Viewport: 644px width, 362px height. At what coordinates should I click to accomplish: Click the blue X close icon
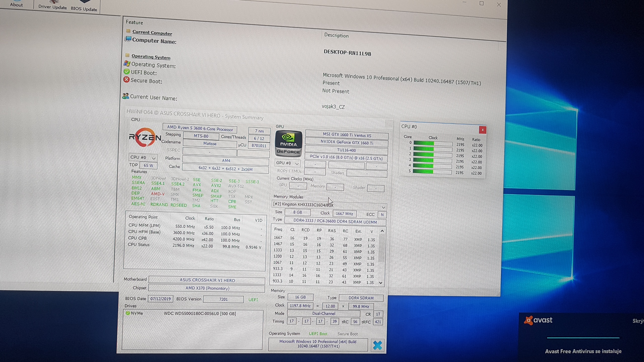(x=377, y=345)
